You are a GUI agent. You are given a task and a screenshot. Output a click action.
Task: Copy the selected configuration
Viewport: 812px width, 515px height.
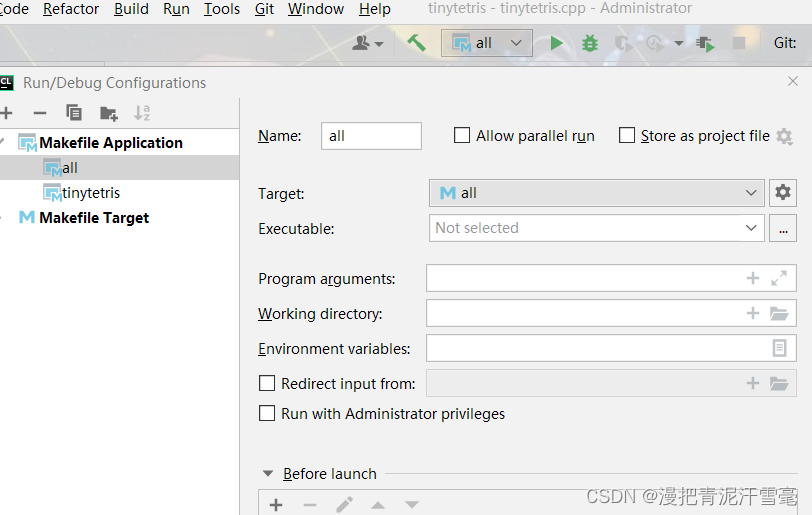tap(74, 112)
